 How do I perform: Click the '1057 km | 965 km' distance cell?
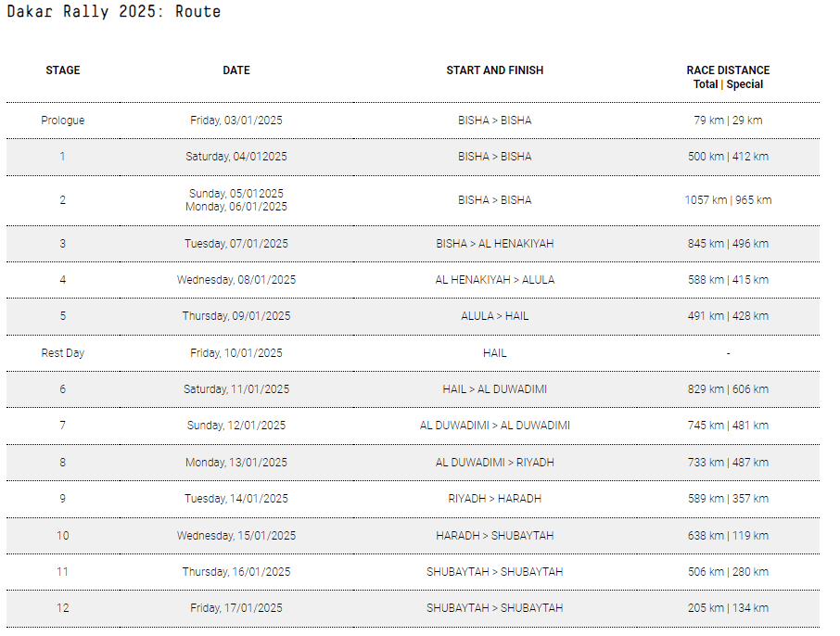[x=728, y=200]
